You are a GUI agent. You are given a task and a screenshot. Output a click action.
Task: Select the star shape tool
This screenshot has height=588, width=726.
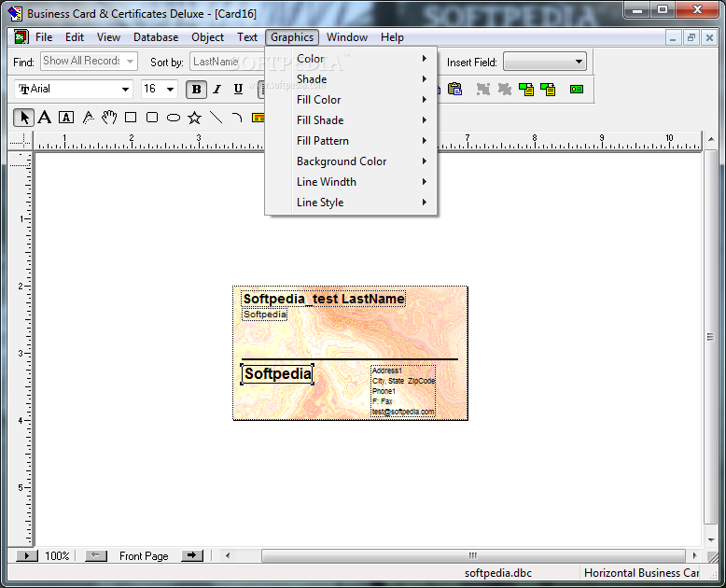pos(194,118)
